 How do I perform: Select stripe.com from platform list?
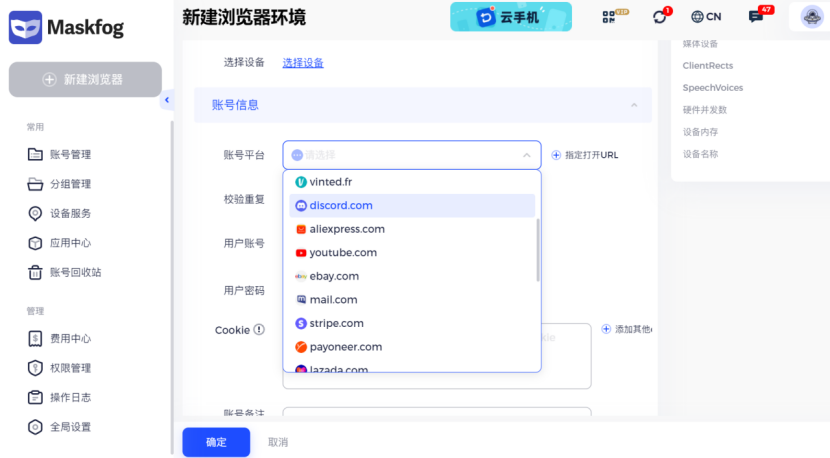point(412,324)
